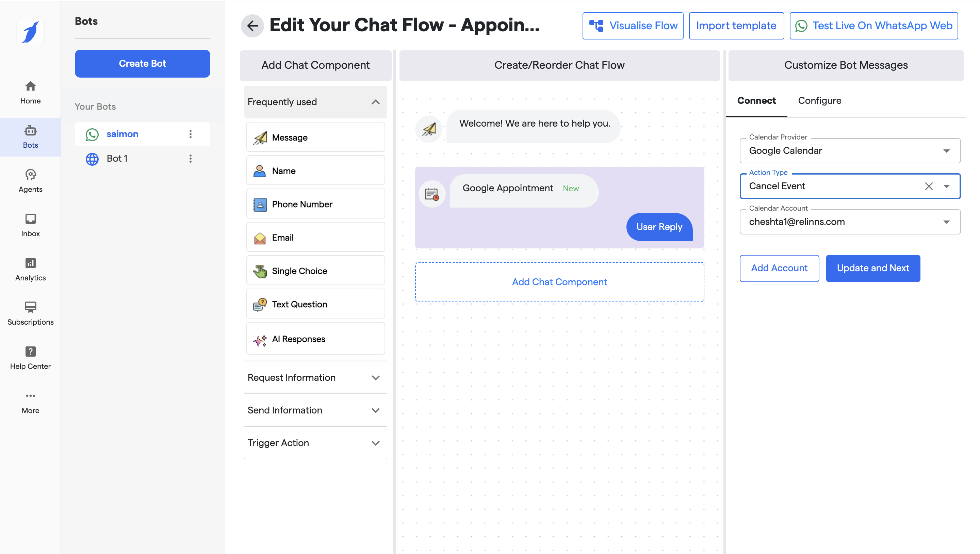Viewport: 980px width, 554px height.
Task: Open the Calendar Account dropdown
Action: [946, 222]
